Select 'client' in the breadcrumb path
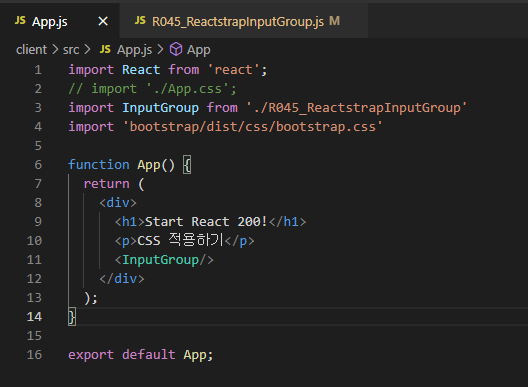The image size is (528, 387). (32, 50)
